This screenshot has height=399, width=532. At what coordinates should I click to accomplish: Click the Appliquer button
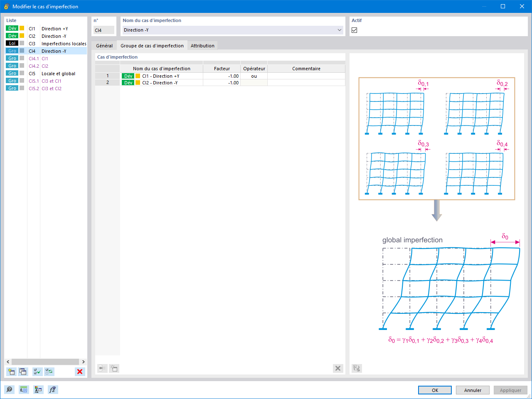(x=510, y=390)
